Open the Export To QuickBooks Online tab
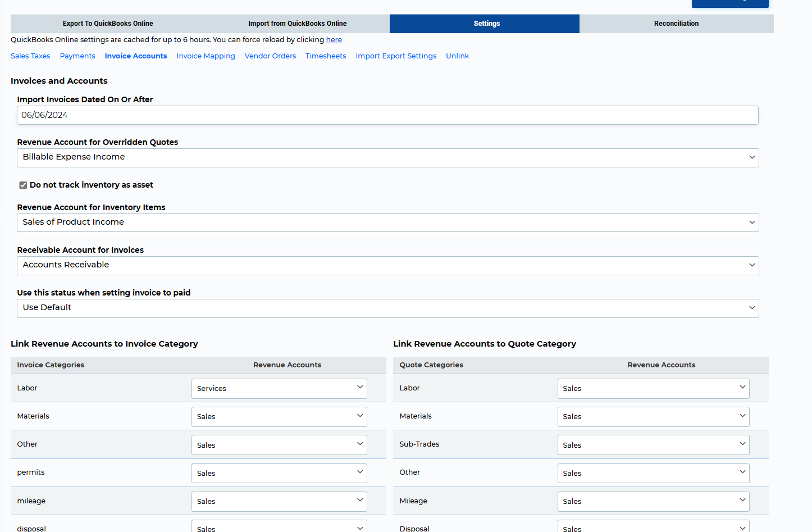Image resolution: width=812 pixels, height=532 pixels. [108, 24]
